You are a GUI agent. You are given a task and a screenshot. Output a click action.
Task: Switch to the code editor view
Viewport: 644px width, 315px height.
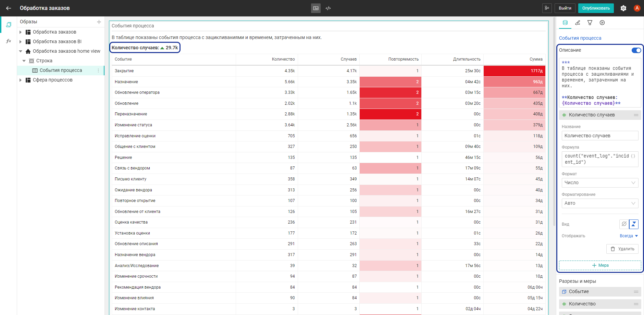tap(328, 8)
